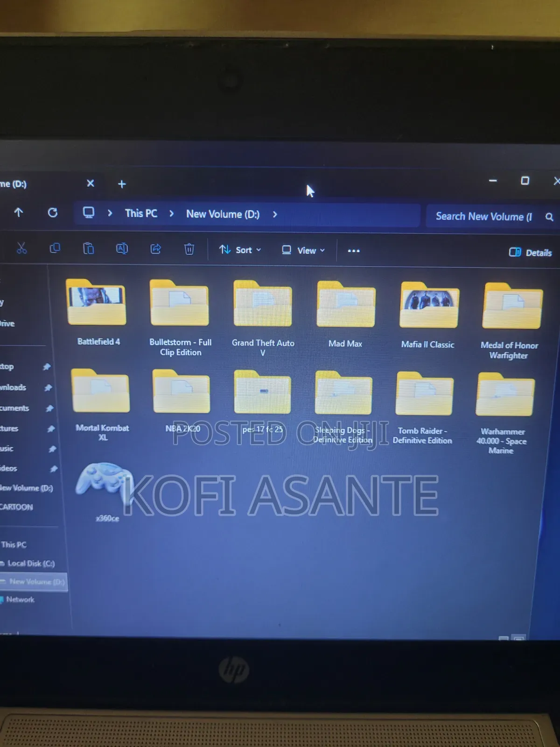Switch to details list view in status bar

click(504, 638)
